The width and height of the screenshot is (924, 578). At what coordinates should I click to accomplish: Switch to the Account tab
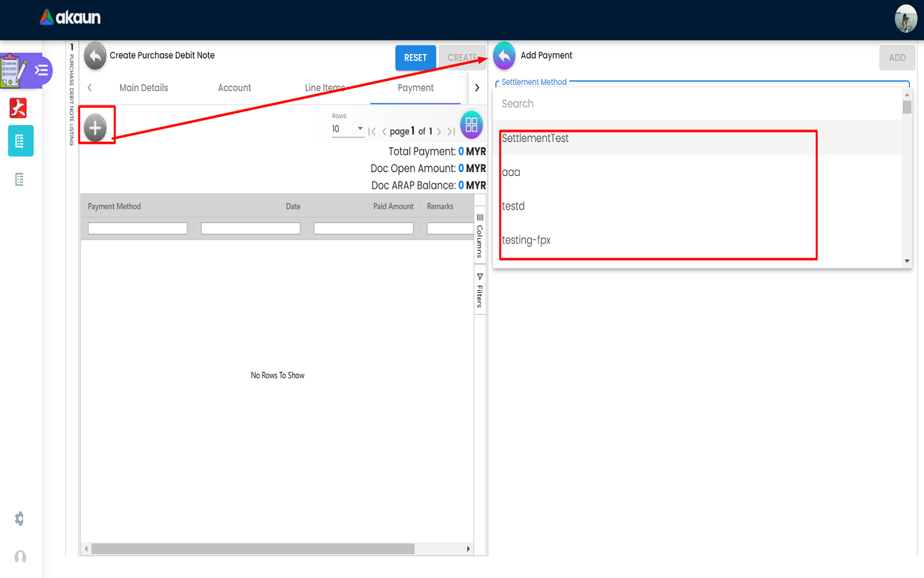(234, 88)
